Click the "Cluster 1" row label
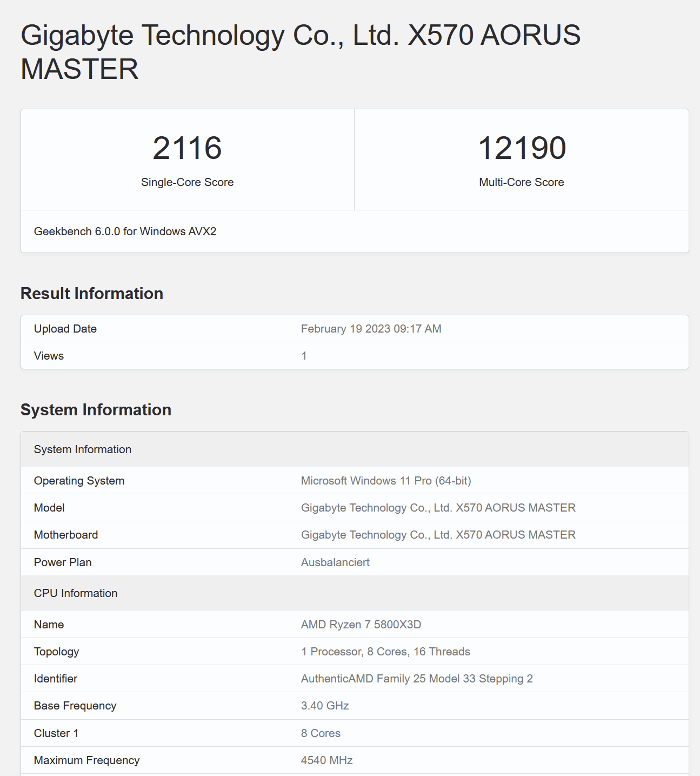This screenshot has height=776, width=700. click(x=56, y=733)
